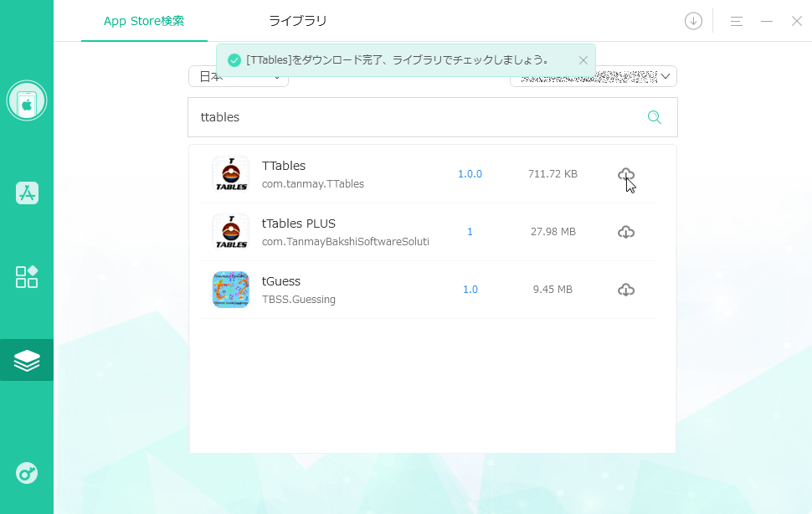Select the TTables app name
The height and width of the screenshot is (514, 812).
pos(284,166)
